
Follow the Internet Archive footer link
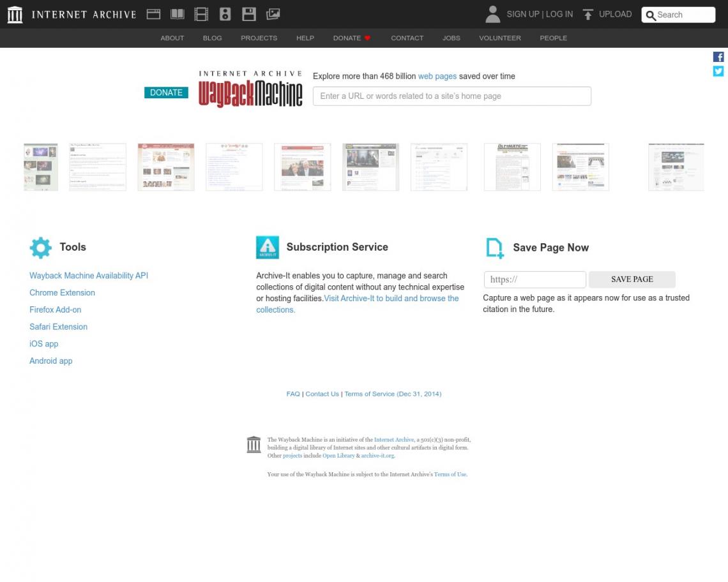pos(394,440)
